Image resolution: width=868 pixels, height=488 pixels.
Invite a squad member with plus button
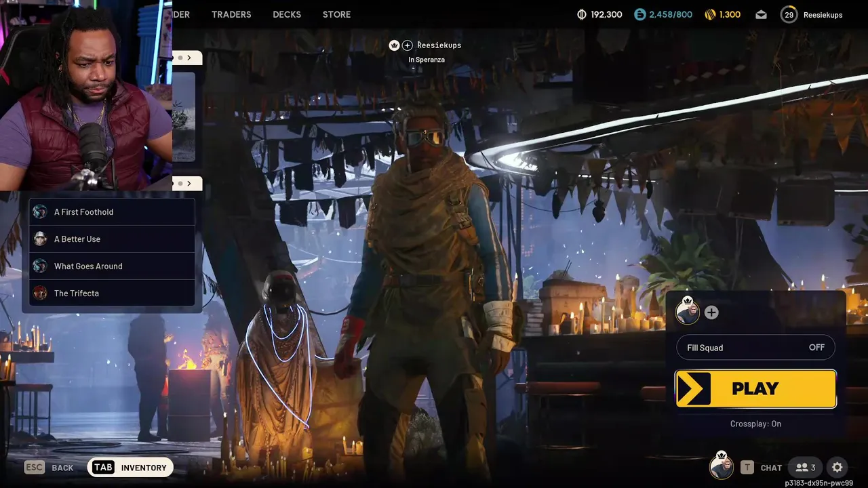711,312
